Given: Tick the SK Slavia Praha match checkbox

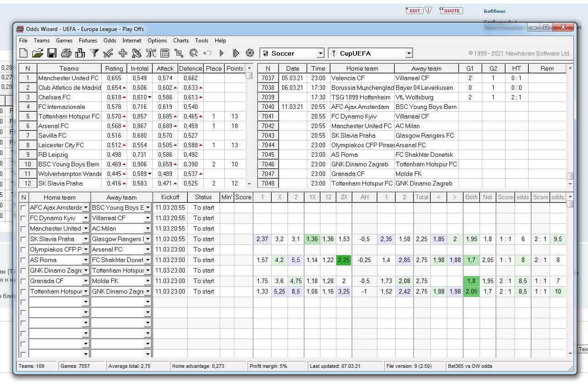Looking at the screenshot, I should click(24, 239).
